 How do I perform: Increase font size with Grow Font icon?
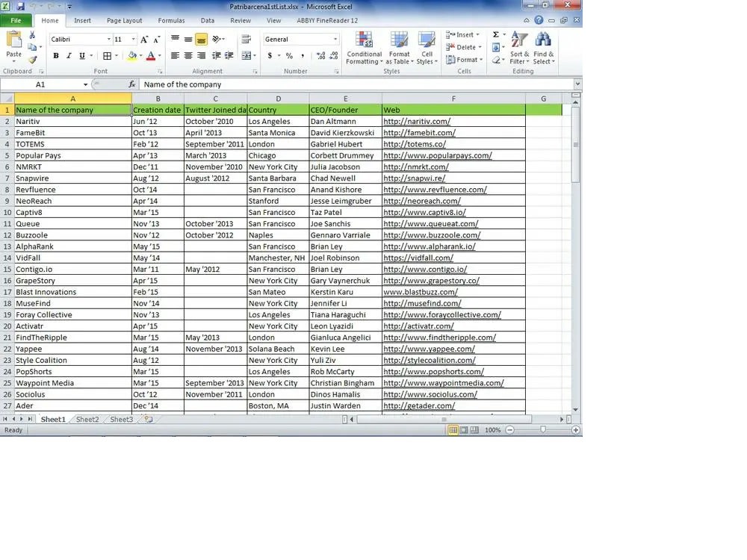coord(144,40)
